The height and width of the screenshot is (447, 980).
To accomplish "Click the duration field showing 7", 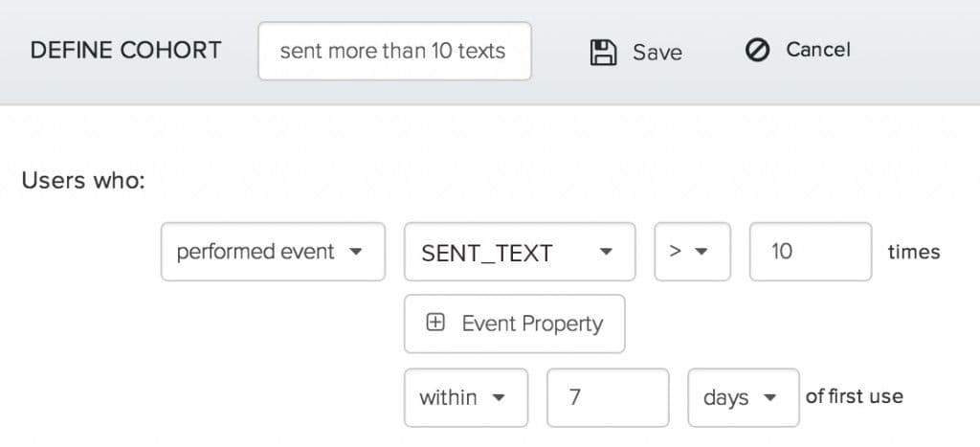I will [x=608, y=397].
